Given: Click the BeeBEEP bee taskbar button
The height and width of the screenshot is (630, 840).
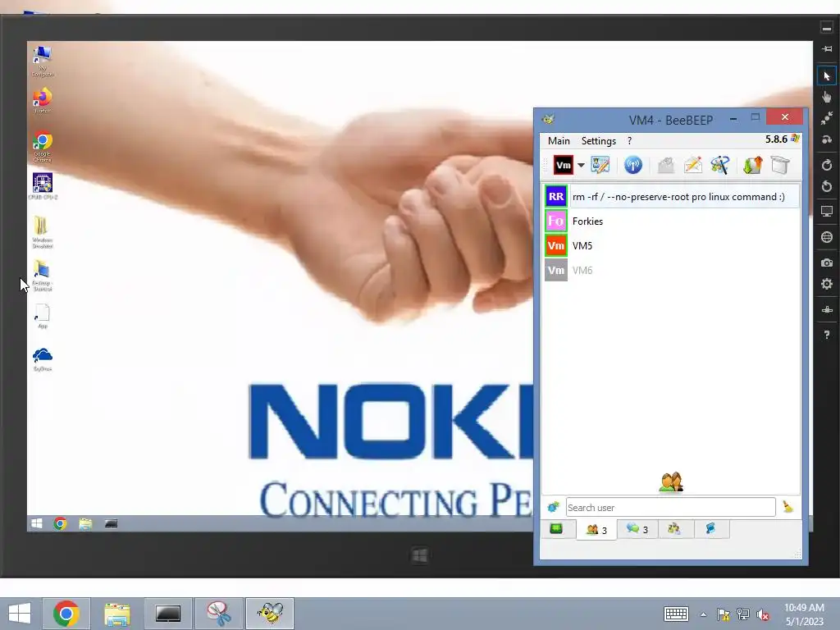Looking at the screenshot, I should point(269,614).
